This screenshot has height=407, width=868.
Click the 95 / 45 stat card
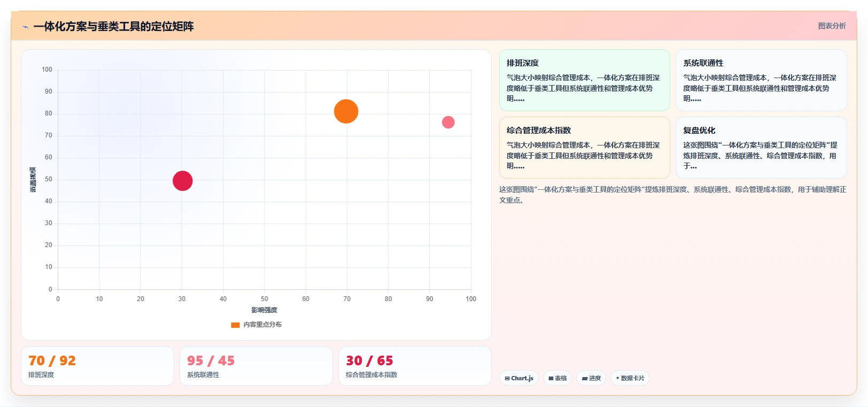coord(256,366)
